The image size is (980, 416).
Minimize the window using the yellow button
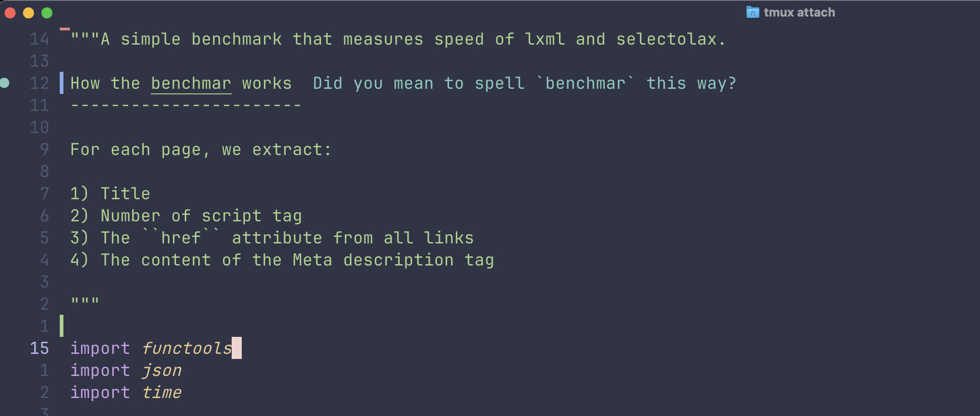(x=28, y=13)
